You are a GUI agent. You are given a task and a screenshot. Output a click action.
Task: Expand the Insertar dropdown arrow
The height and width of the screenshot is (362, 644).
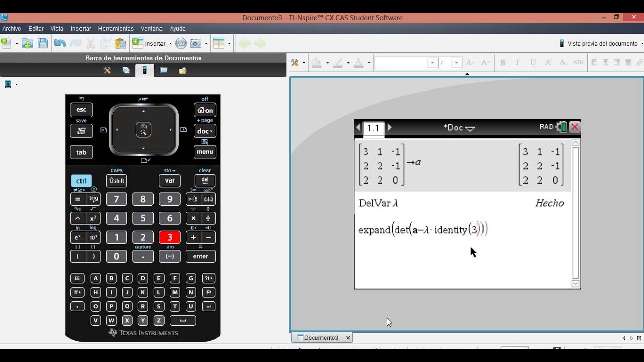tap(170, 44)
